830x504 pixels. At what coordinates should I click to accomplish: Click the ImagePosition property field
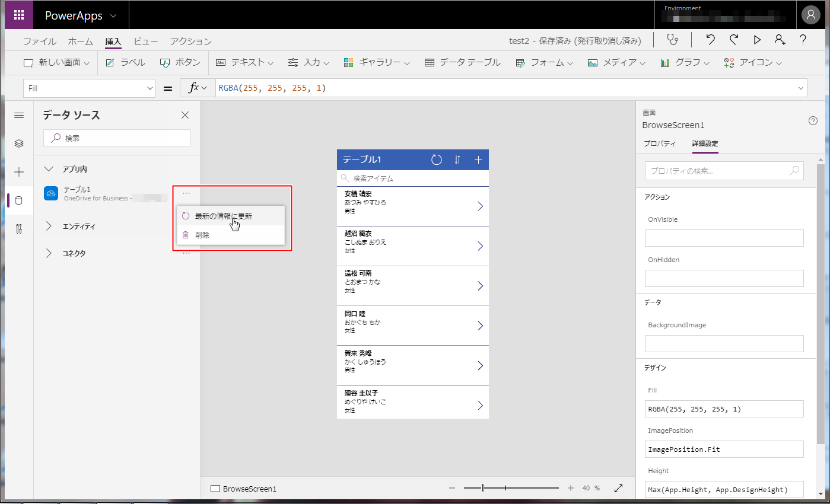[724, 449]
